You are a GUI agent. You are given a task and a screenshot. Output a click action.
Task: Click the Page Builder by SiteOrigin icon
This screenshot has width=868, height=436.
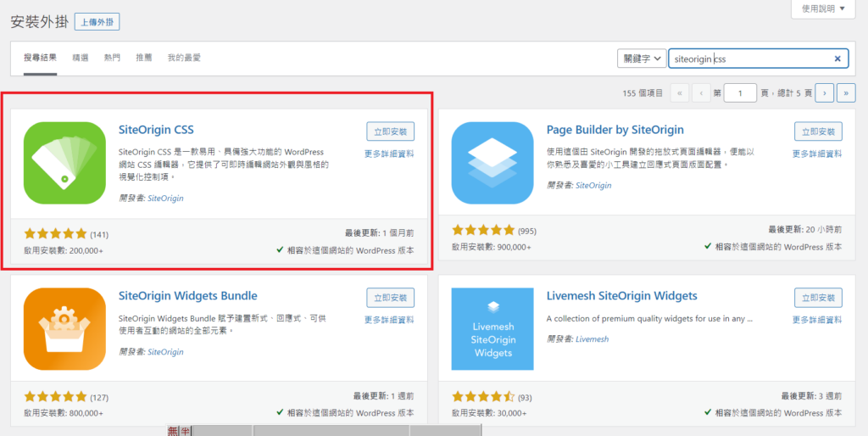492,163
